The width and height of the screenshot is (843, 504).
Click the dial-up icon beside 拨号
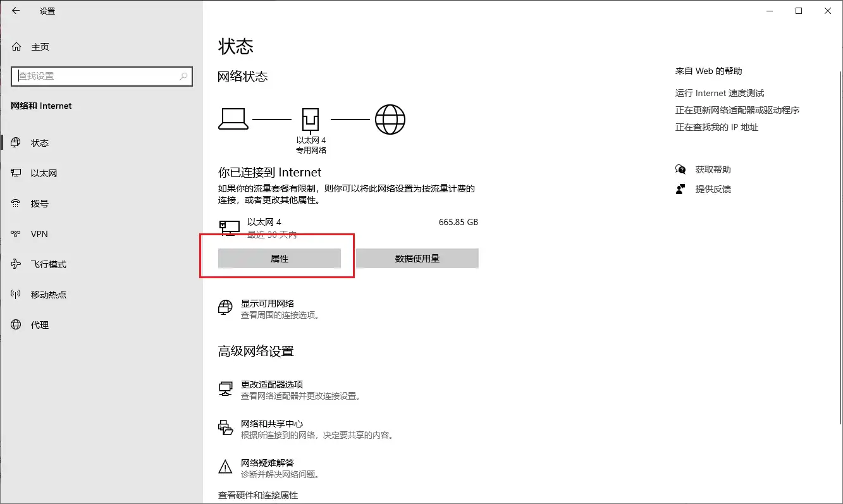click(x=16, y=204)
